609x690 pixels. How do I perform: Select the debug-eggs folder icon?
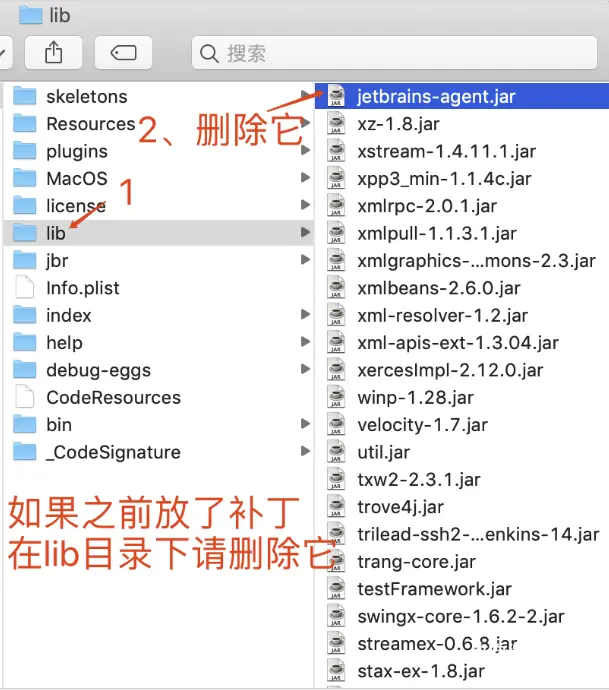coord(25,370)
